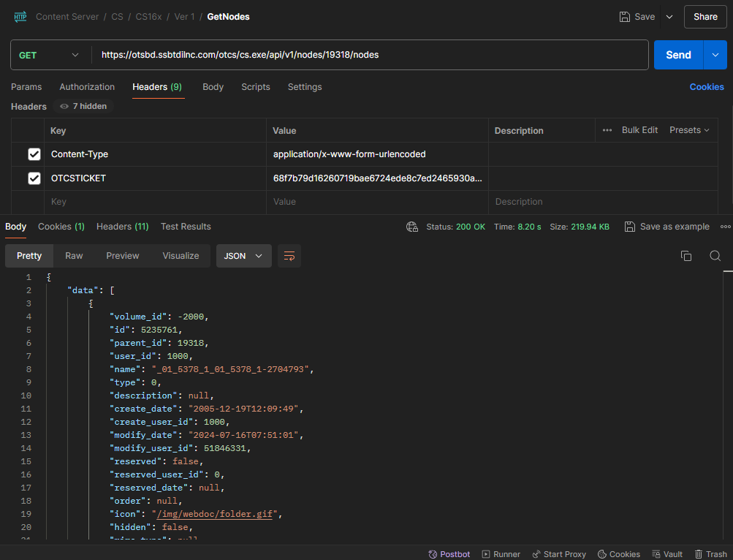
Task: Open network information for this response
Action: [411, 227]
